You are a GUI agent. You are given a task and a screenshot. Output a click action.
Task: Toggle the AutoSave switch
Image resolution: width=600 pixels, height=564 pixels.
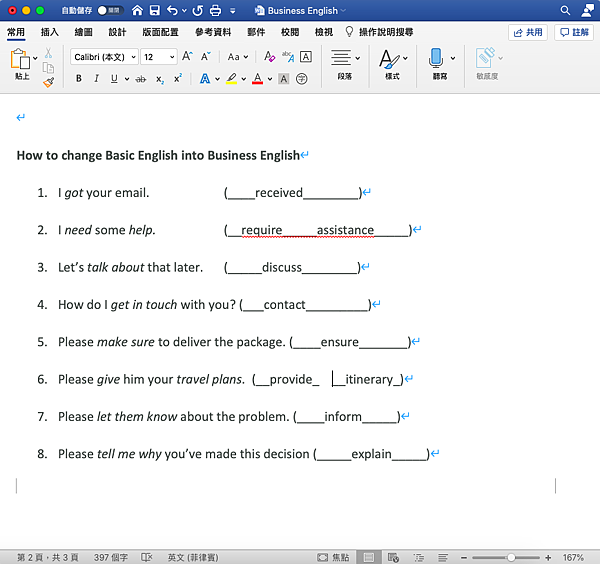(x=109, y=10)
